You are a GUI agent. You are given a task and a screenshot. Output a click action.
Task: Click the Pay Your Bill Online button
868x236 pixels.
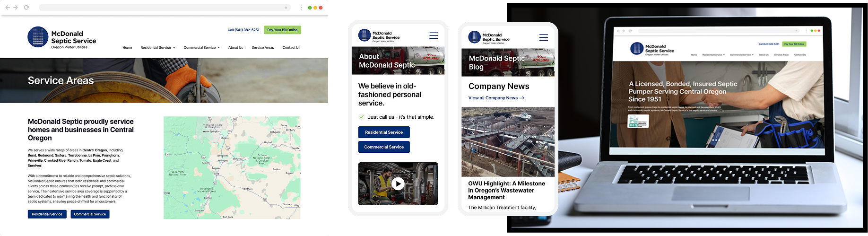click(x=282, y=30)
